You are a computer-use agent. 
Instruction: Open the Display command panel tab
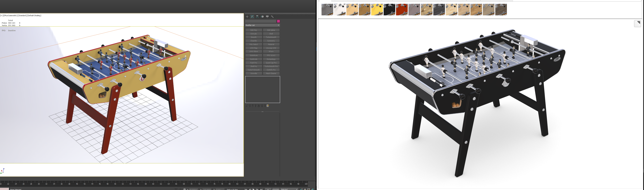pyautogui.click(x=267, y=16)
